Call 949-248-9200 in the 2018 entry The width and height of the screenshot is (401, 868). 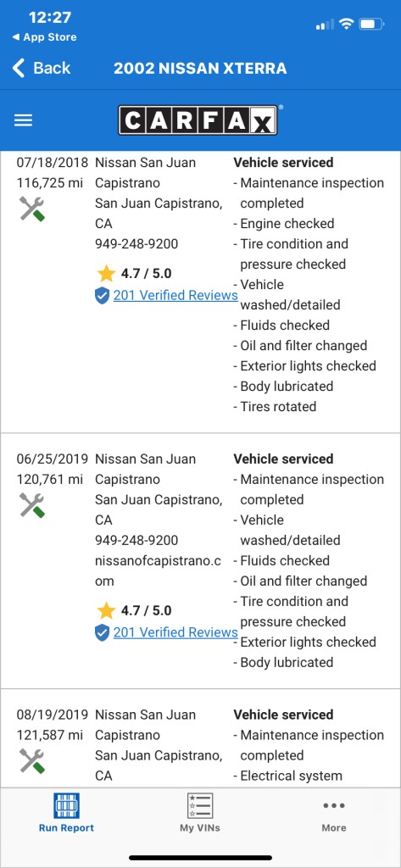point(136,243)
